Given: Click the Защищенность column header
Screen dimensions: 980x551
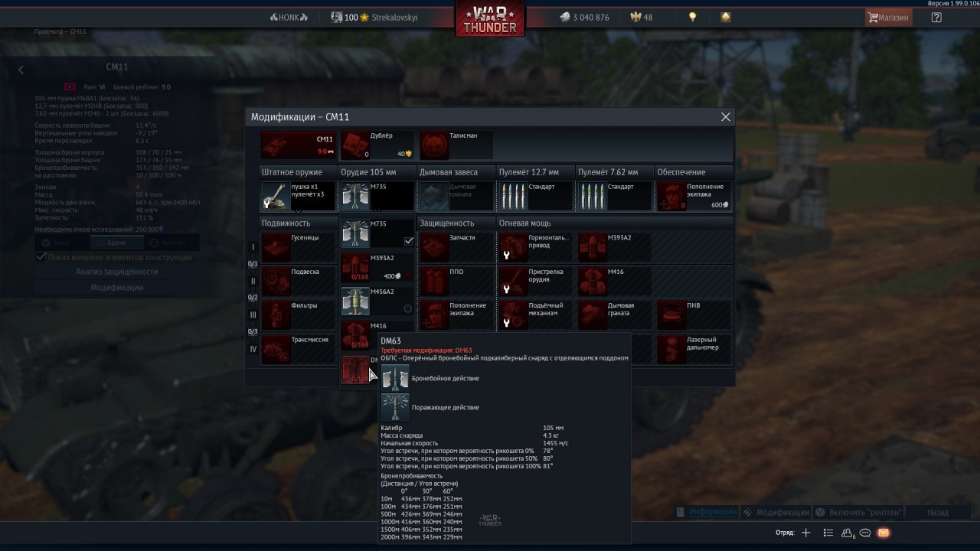Looking at the screenshot, I should click(456, 223).
